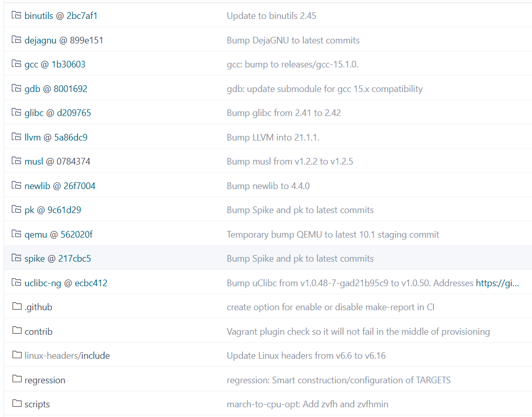Screen dimensions: 532x417
Task: Open commit 'Update Linux headers from v6.6 to v6.16'
Action: pos(306,356)
